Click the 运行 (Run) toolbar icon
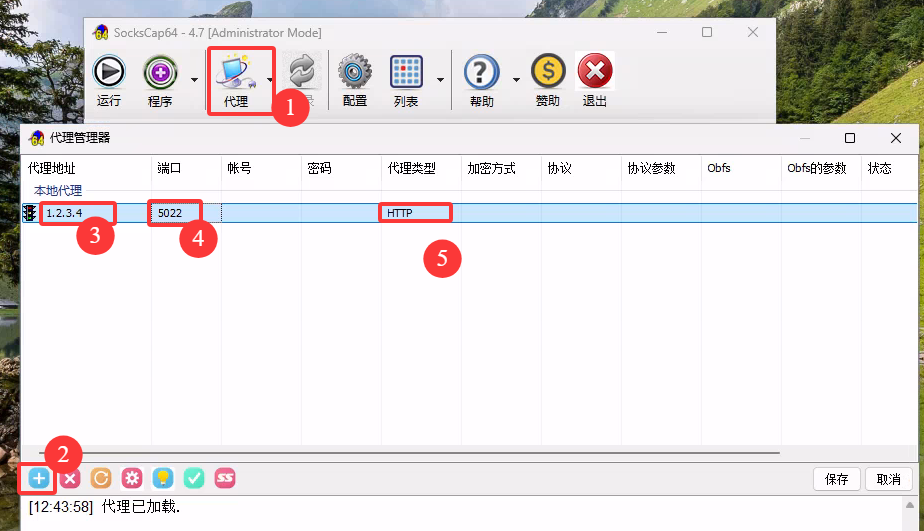 (109, 73)
